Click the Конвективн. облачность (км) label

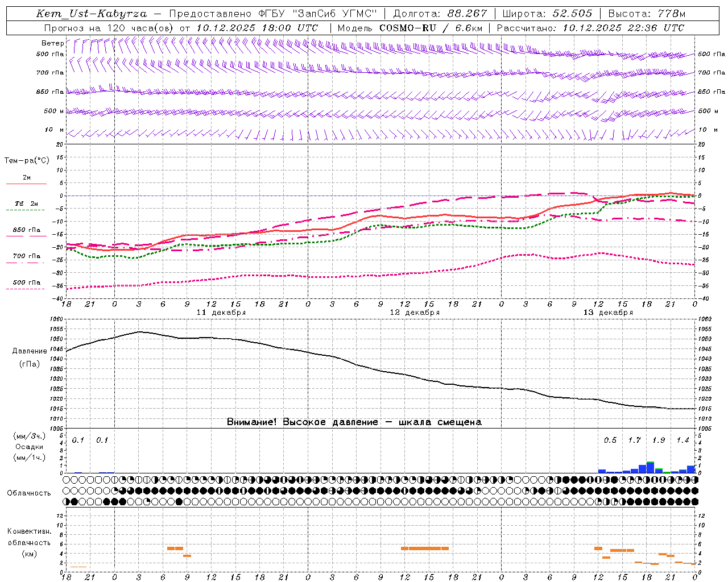[x=29, y=542]
